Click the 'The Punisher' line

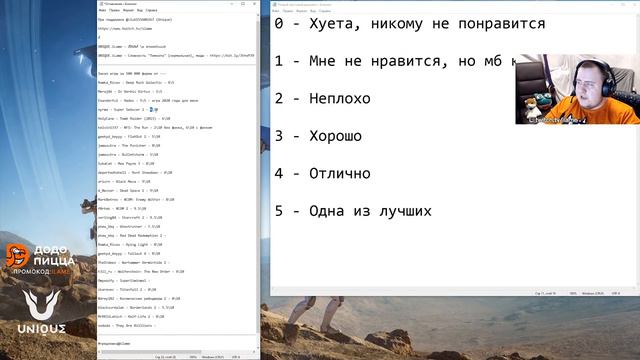pyautogui.click(x=129, y=145)
